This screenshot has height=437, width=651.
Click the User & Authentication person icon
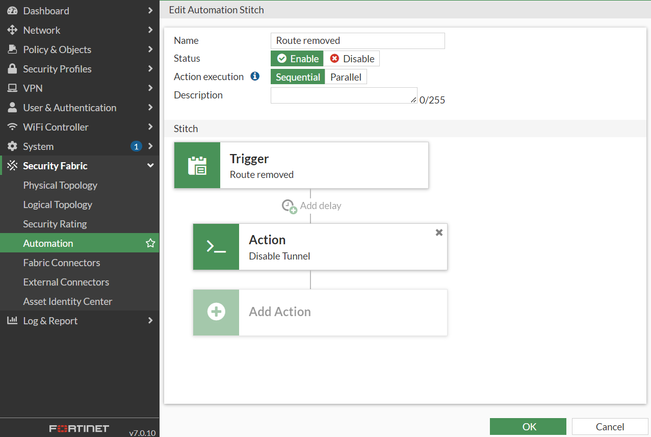pyautogui.click(x=12, y=107)
